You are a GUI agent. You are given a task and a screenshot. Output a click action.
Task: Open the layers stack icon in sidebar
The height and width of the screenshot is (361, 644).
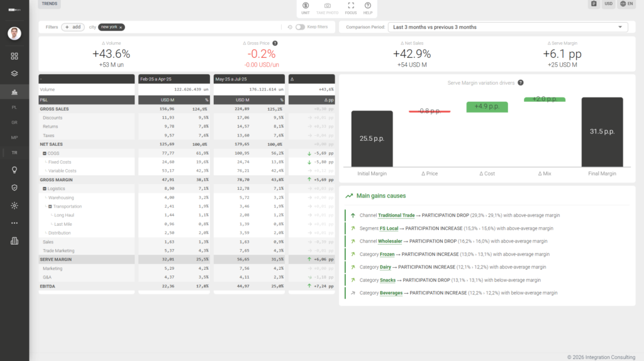pyautogui.click(x=14, y=74)
